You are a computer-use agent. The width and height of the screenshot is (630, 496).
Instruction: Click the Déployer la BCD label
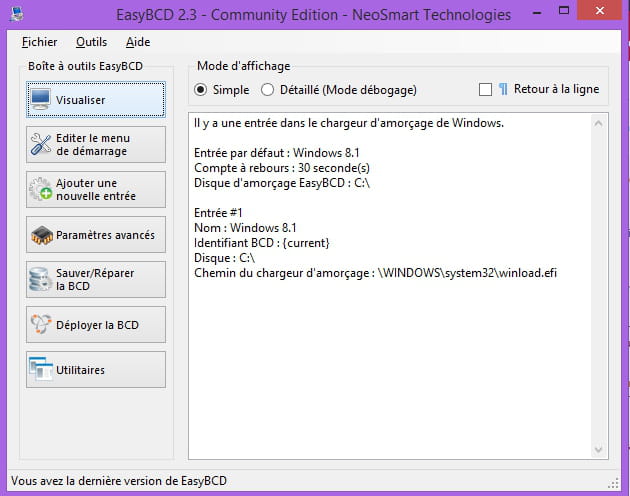point(97,325)
